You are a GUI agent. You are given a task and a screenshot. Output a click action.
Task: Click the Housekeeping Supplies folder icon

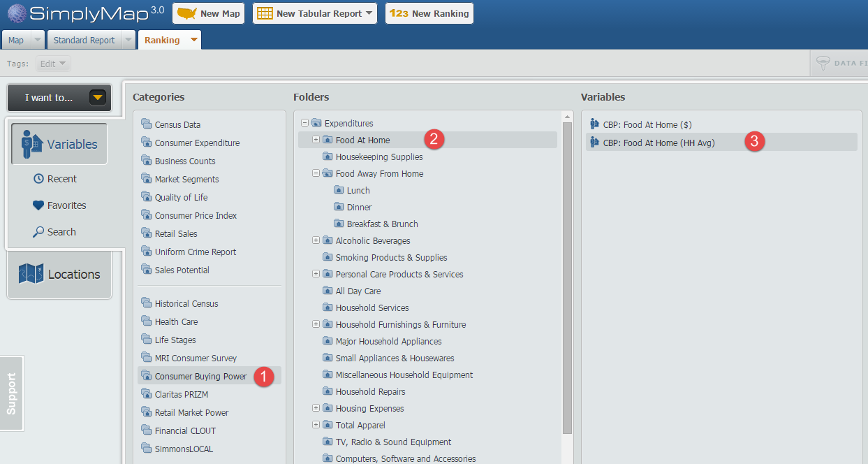coord(328,157)
